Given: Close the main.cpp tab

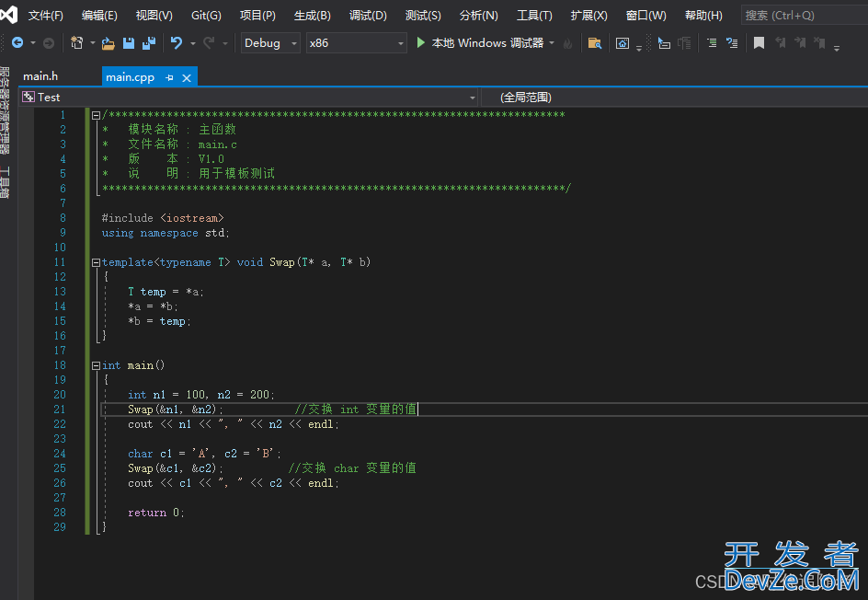Looking at the screenshot, I should 187,77.
